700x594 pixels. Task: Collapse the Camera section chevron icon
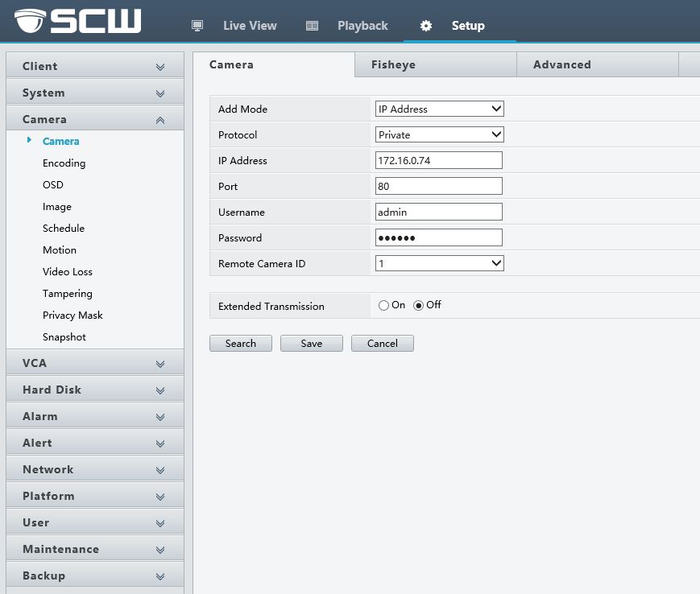click(160, 120)
